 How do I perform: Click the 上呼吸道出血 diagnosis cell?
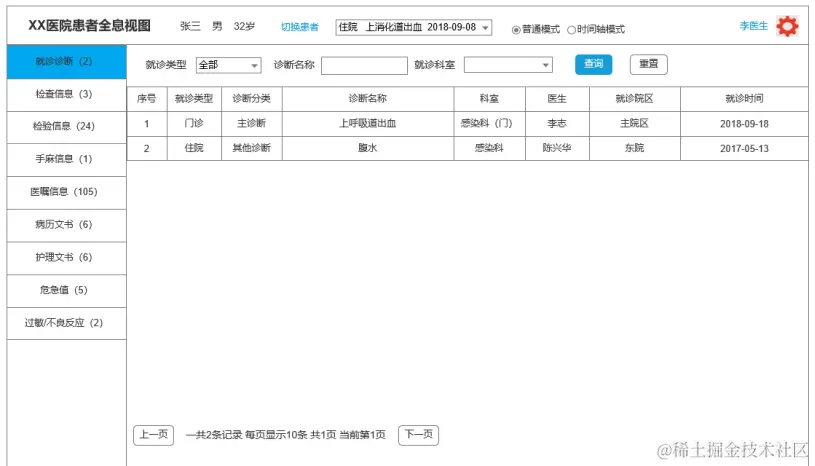pyautogui.click(x=367, y=124)
